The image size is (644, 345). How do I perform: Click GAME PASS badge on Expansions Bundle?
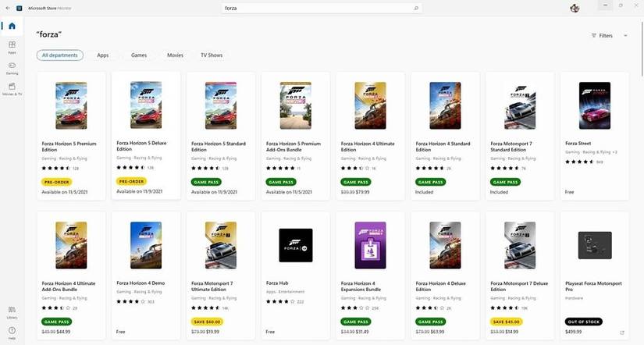(x=356, y=322)
